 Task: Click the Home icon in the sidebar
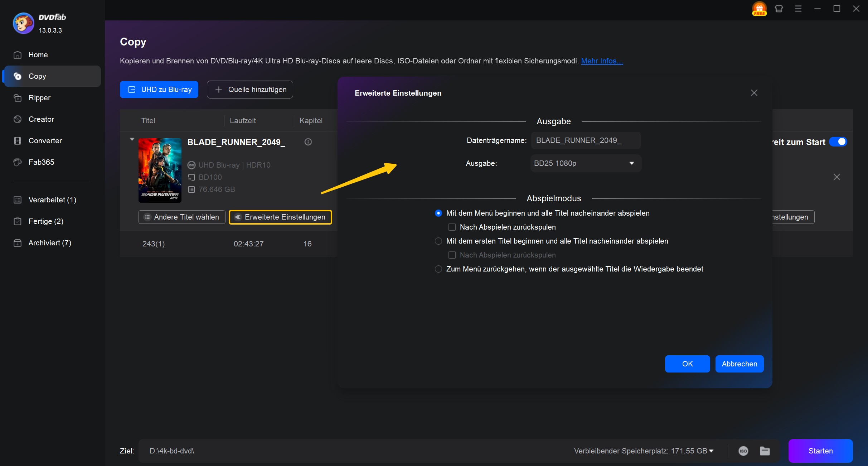pyautogui.click(x=18, y=55)
